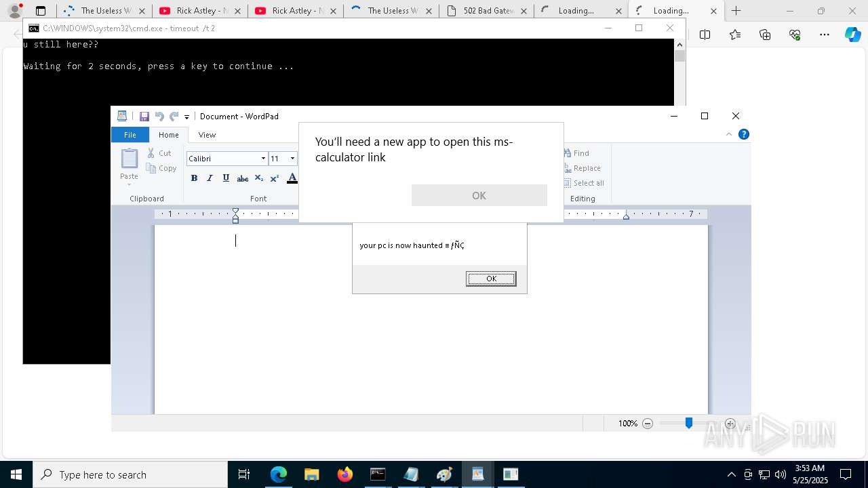Click the Copy button in Clipboard group
The height and width of the screenshot is (488, 868).
161,168
